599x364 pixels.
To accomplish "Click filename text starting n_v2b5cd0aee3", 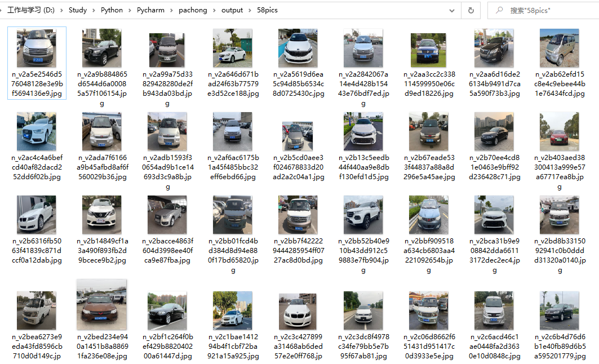I will [298, 167].
